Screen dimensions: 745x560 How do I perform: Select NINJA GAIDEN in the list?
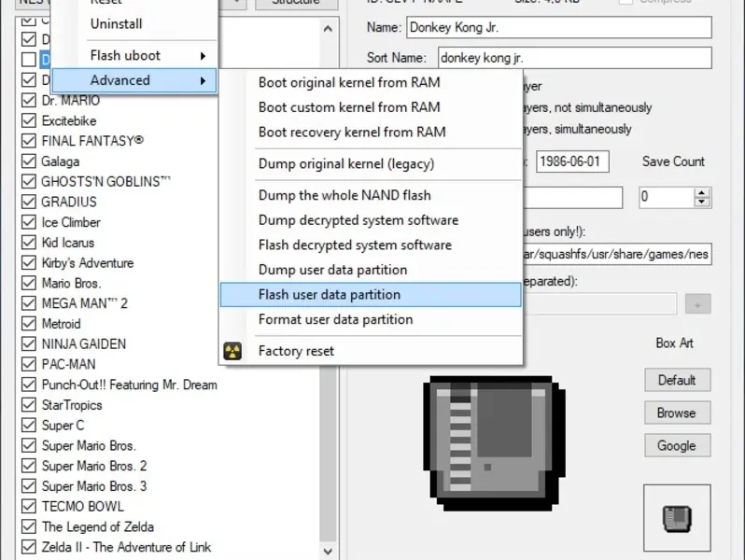[84, 343]
